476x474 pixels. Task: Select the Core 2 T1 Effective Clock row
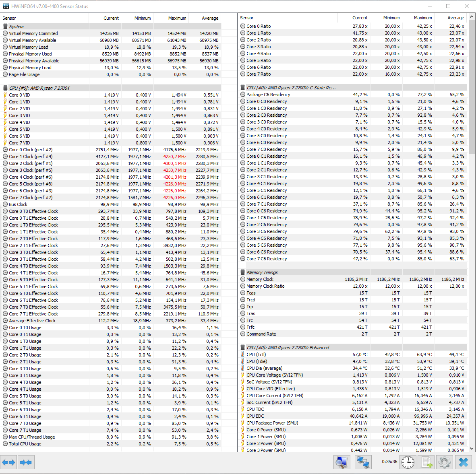110,245
